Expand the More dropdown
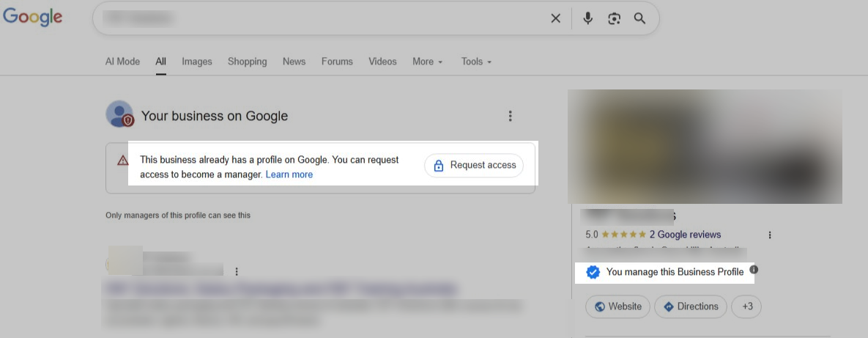This screenshot has height=338, width=868. [x=427, y=62]
